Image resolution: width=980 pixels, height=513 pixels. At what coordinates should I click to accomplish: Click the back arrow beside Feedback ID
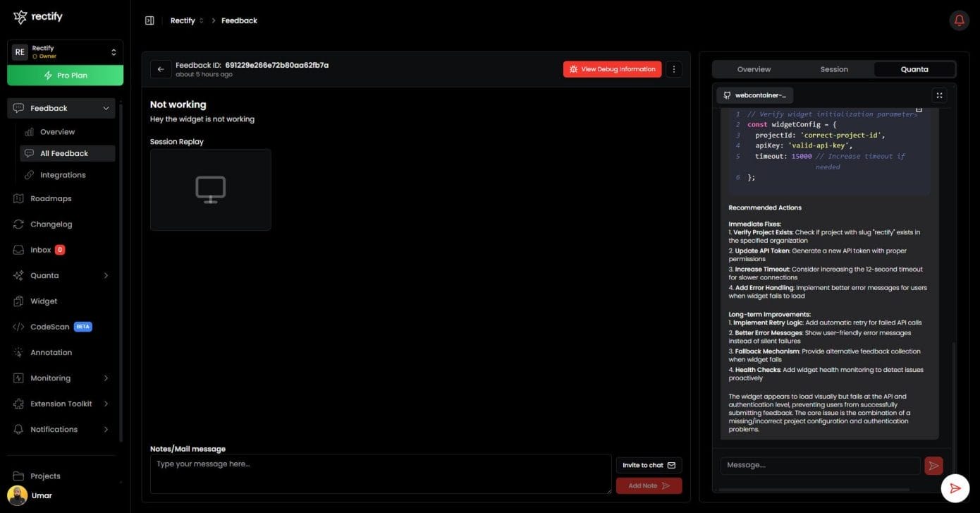(x=161, y=69)
